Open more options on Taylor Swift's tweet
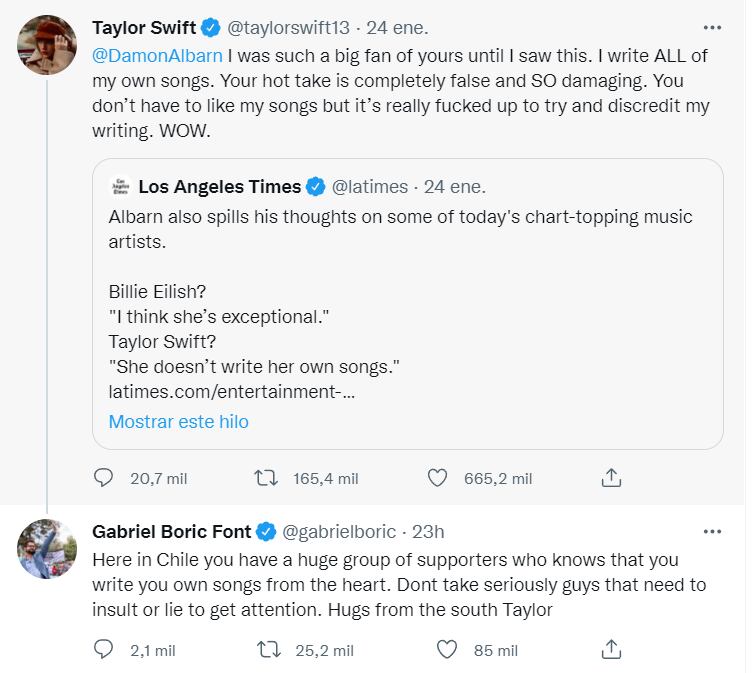The image size is (752, 673). pos(711,28)
